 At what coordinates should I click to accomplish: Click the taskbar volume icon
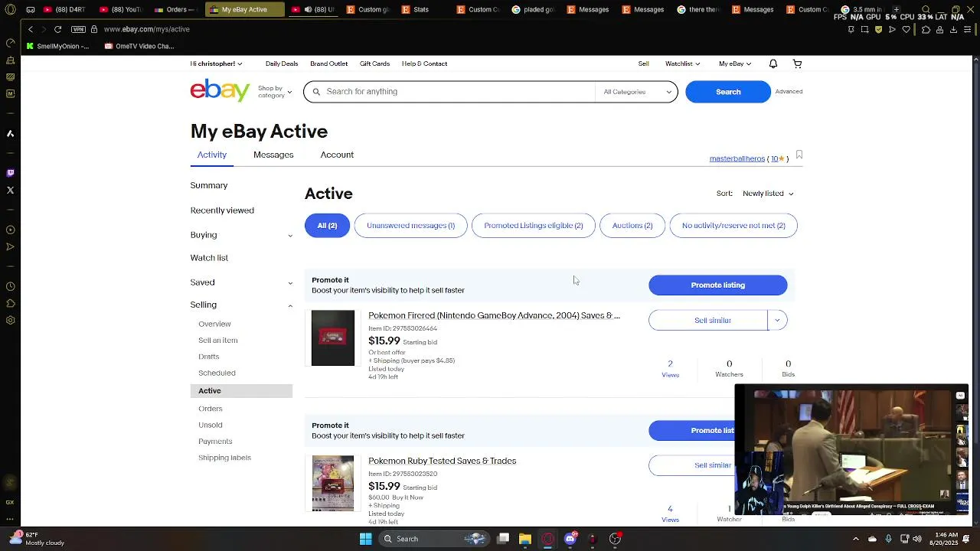[x=917, y=539]
